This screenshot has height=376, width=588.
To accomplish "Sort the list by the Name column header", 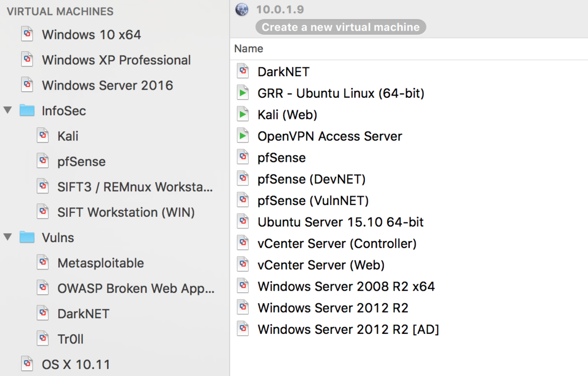I will 248,49.
